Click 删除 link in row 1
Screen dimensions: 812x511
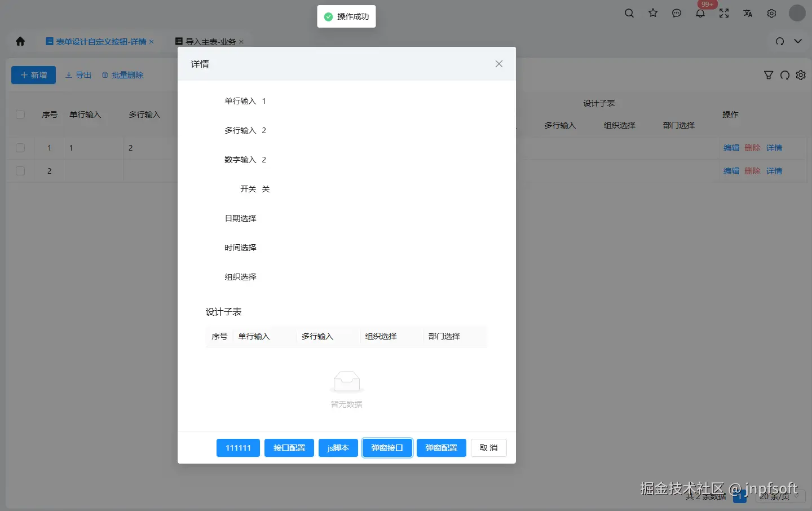tap(753, 148)
